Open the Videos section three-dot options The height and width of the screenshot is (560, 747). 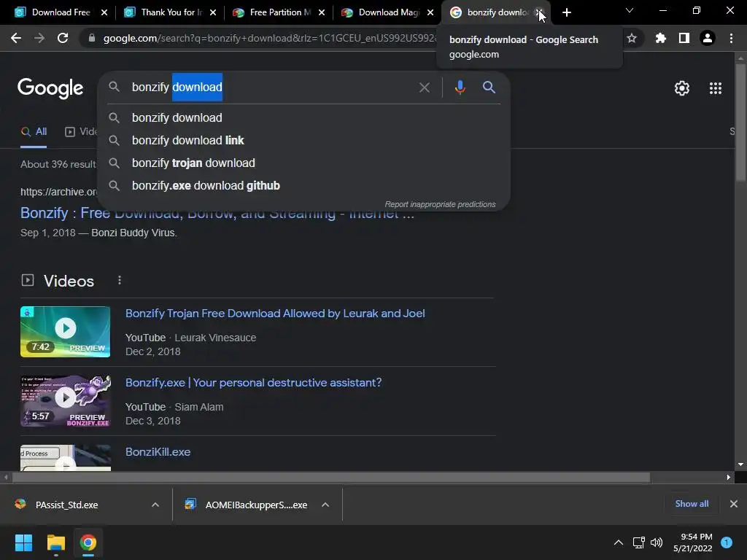coord(120,281)
